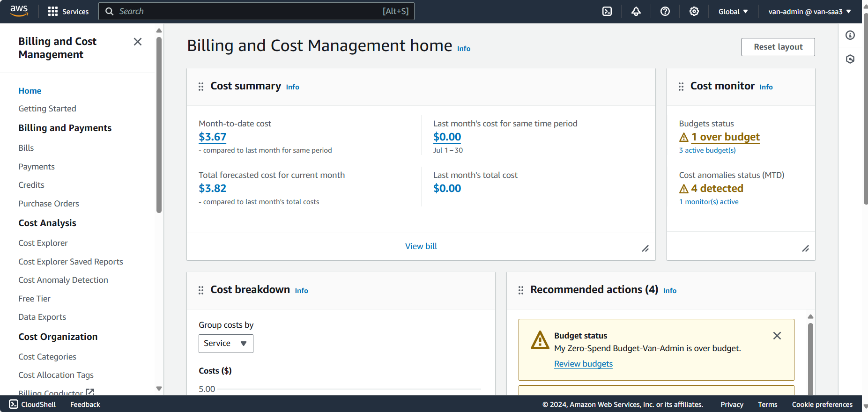This screenshot has height=412, width=868.
Task: Open the 1 monitor(s) active link
Action: click(x=709, y=202)
